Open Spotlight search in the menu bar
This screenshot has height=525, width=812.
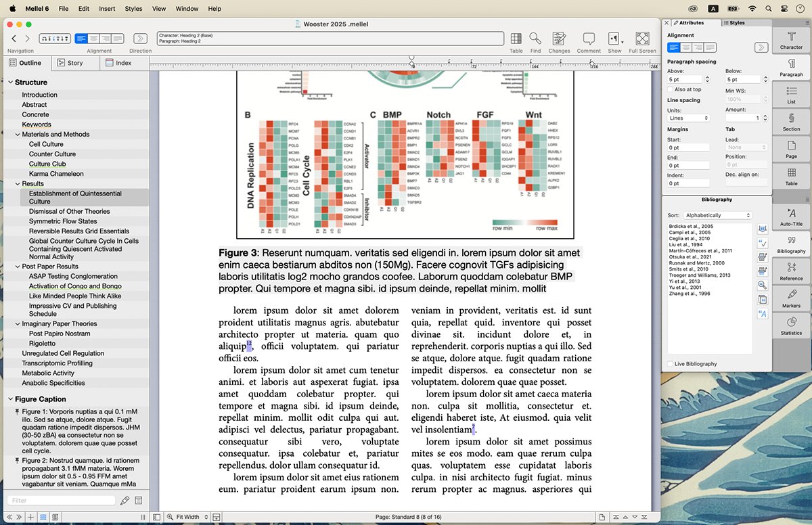click(769, 9)
